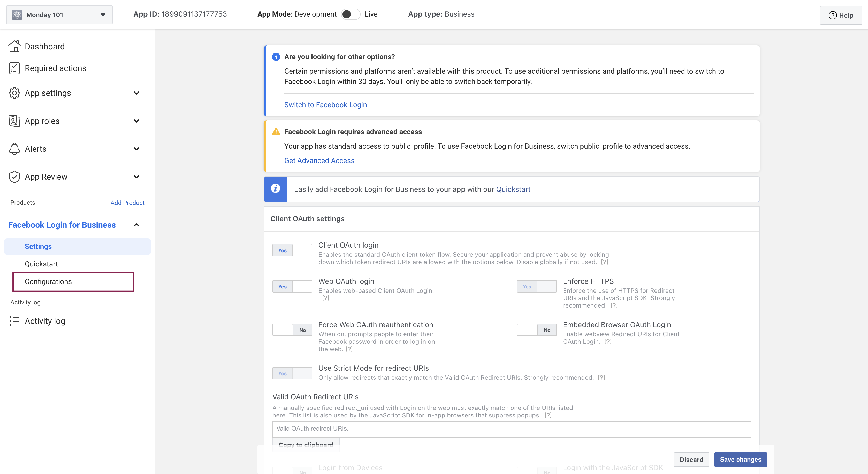Click the App roles badge icon

14,121
